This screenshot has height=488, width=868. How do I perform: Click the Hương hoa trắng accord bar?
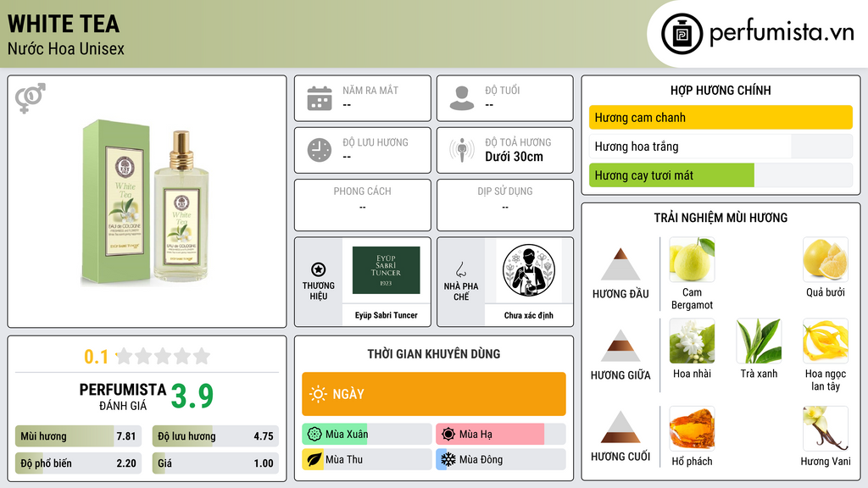(721, 147)
